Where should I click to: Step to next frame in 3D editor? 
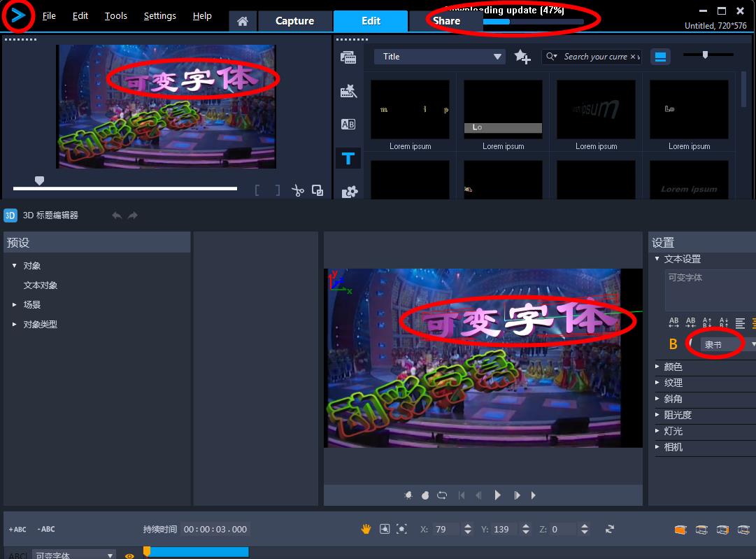point(517,495)
